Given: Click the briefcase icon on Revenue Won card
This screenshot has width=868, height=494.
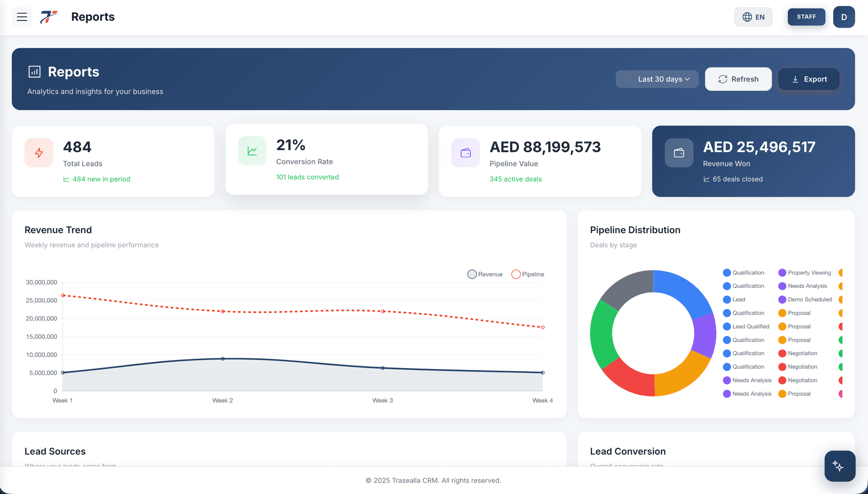Looking at the screenshot, I should [679, 153].
